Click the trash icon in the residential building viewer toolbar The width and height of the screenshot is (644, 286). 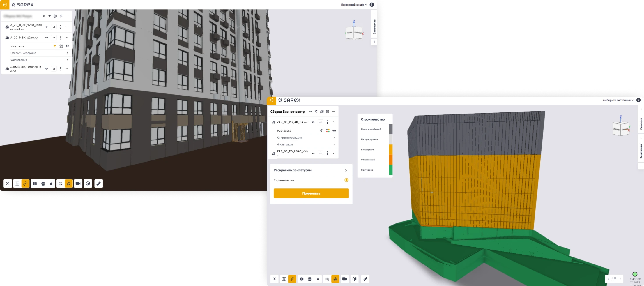click(x=51, y=183)
